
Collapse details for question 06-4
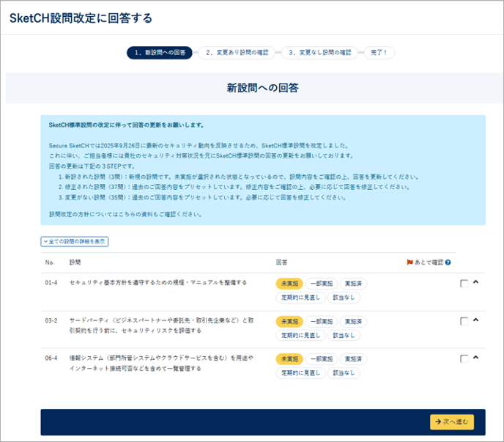pyautogui.click(x=476, y=358)
